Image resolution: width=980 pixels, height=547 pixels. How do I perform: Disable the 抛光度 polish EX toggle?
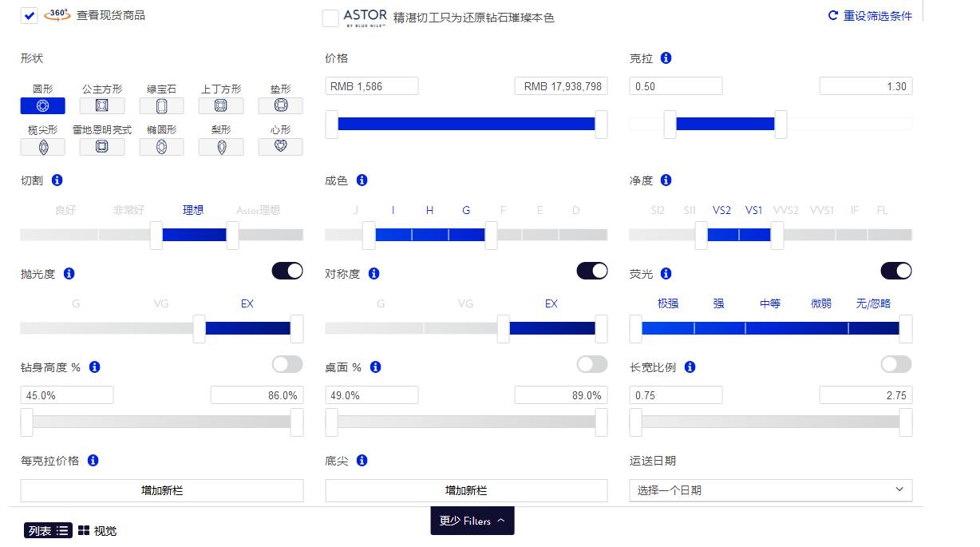[287, 271]
